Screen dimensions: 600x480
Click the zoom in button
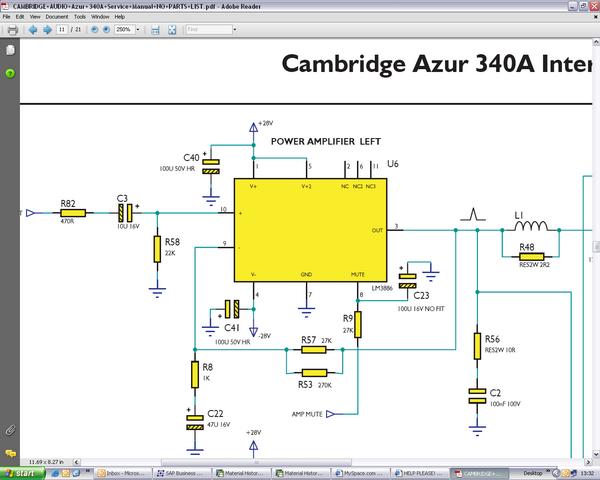click(x=106, y=30)
